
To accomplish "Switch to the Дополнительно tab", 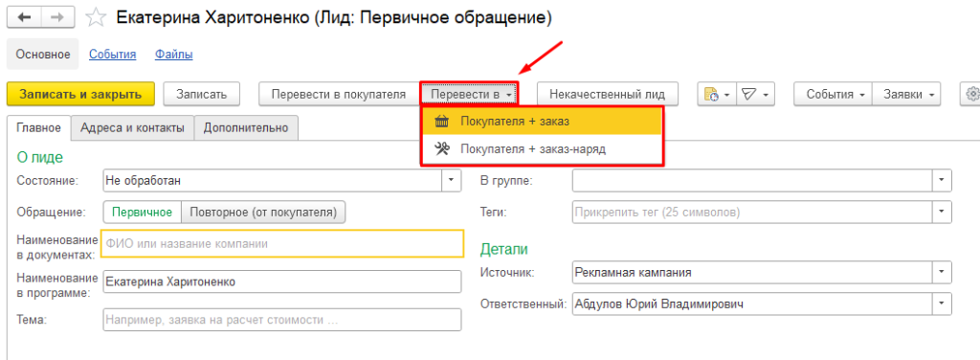I will [x=246, y=128].
